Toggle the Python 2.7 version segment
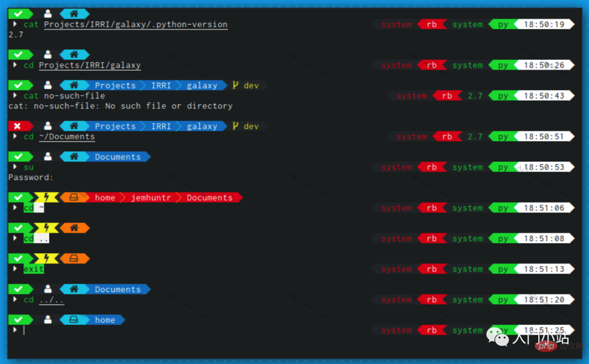This screenshot has width=589, height=364. click(475, 95)
